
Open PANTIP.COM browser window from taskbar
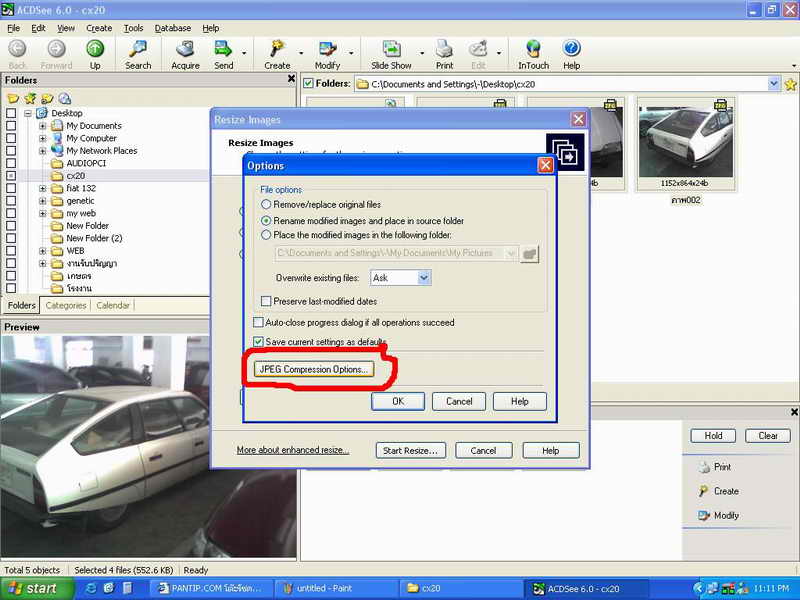(x=211, y=588)
